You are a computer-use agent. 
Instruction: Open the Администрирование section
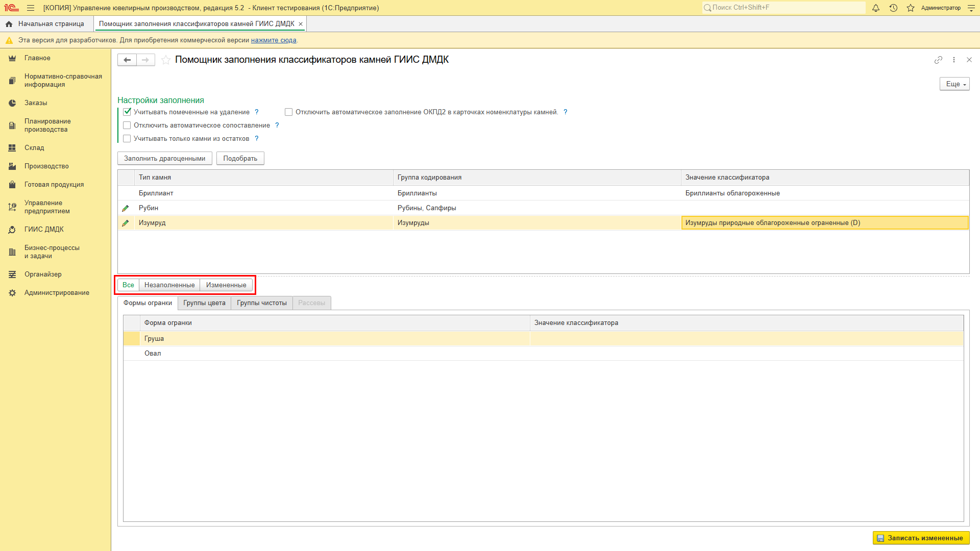point(57,293)
